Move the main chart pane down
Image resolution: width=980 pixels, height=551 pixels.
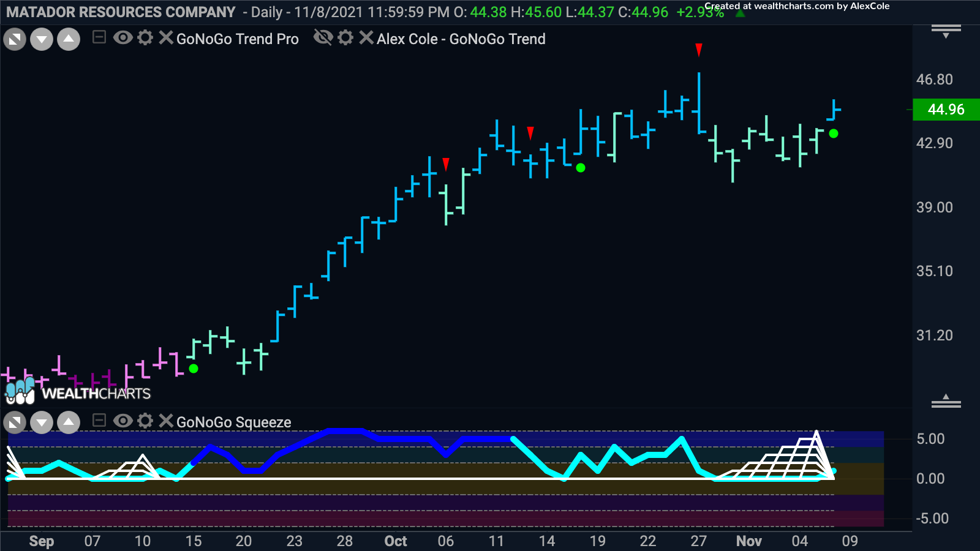coord(42,40)
